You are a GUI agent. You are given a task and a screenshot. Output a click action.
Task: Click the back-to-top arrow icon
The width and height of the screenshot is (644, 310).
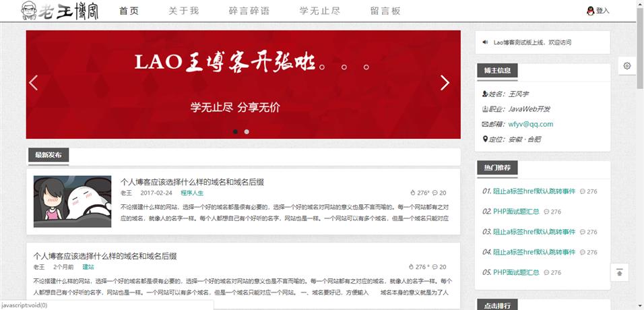[x=619, y=272]
